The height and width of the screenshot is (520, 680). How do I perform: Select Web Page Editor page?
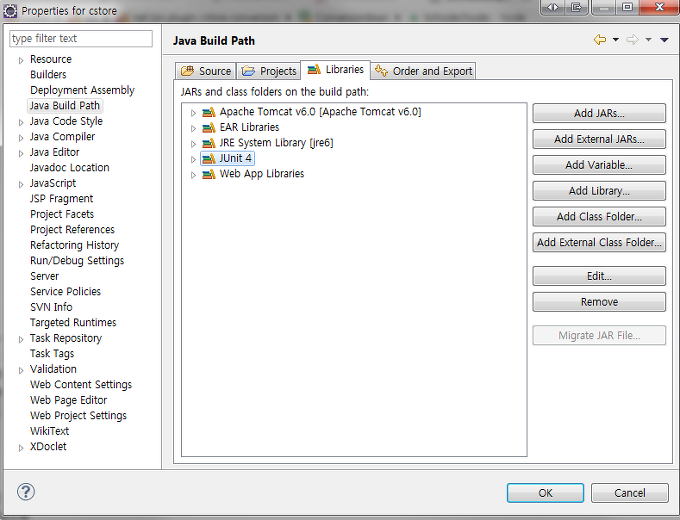pyautogui.click(x=69, y=400)
